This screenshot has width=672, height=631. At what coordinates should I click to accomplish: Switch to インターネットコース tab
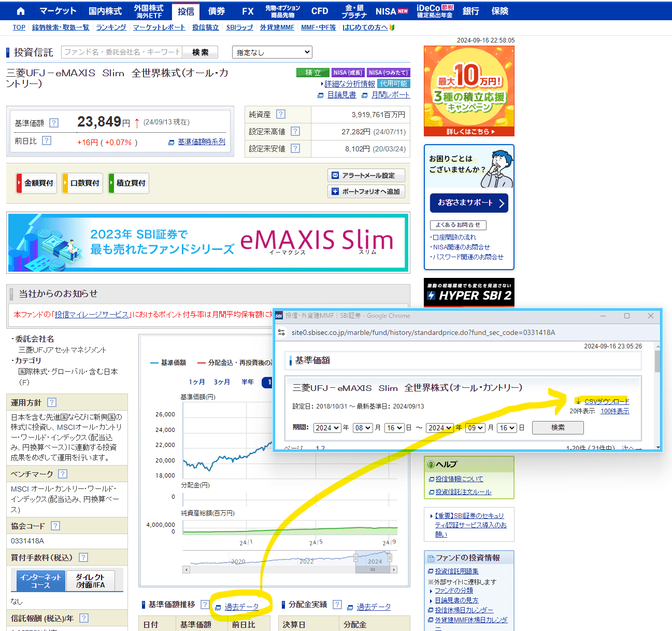click(41, 581)
